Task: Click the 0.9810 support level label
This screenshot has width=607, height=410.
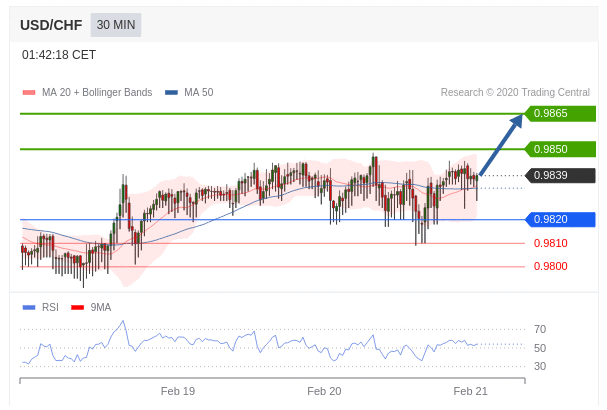Action: (x=550, y=244)
